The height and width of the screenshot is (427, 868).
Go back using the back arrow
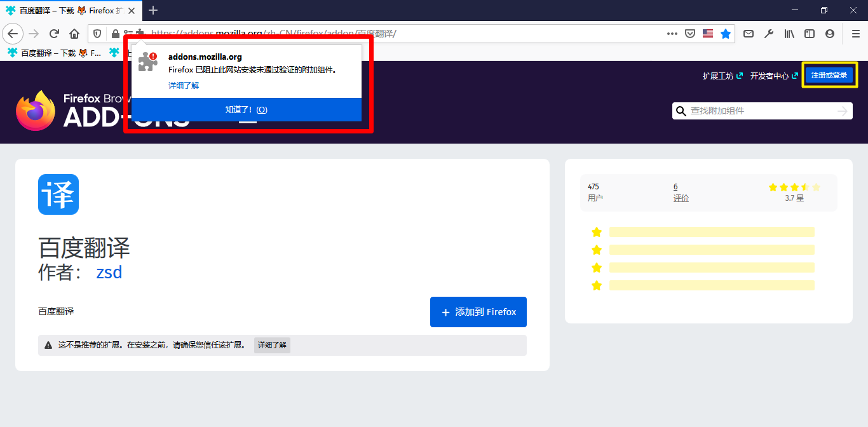tap(13, 34)
